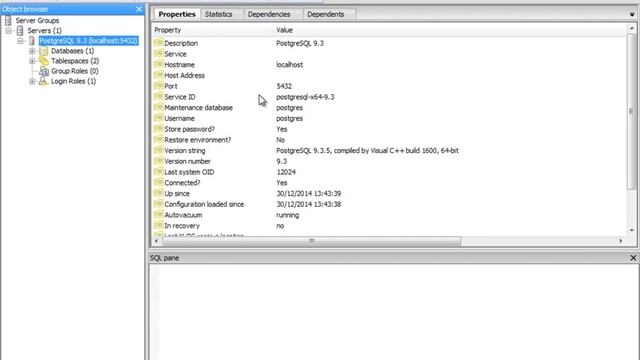Collapse the Servers (1) tree node

8,31
